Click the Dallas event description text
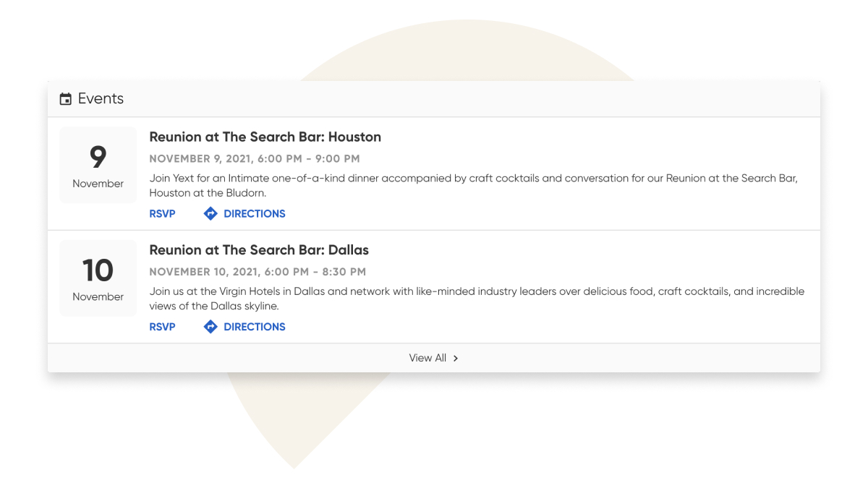This screenshot has width=868, height=488. 476,299
